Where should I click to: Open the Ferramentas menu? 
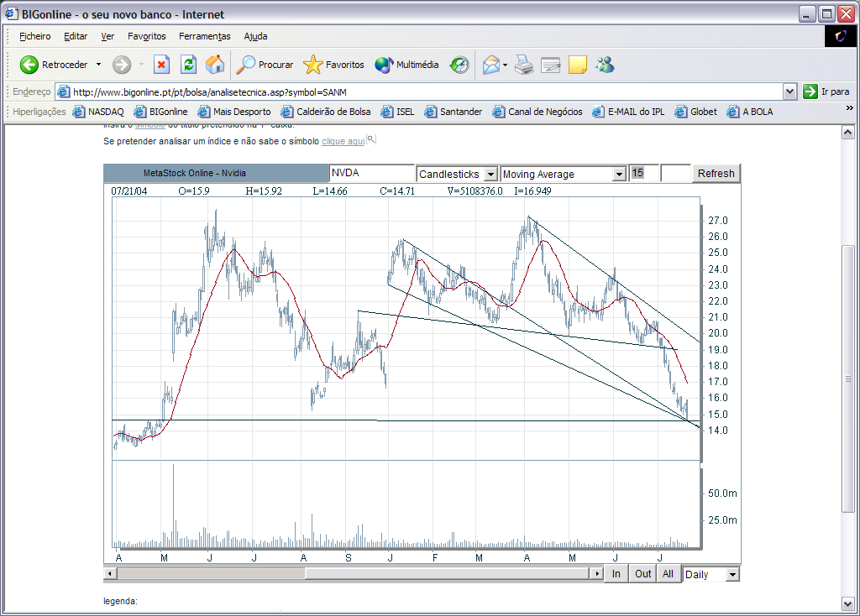click(x=204, y=36)
